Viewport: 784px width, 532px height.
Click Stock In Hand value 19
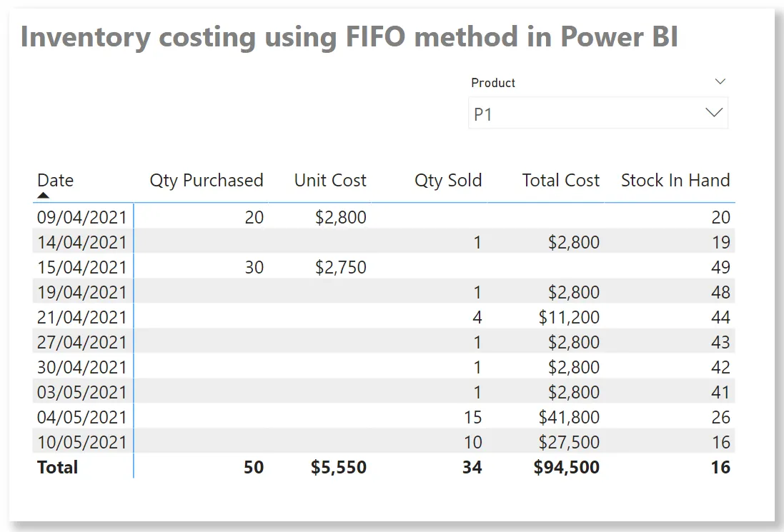click(720, 242)
